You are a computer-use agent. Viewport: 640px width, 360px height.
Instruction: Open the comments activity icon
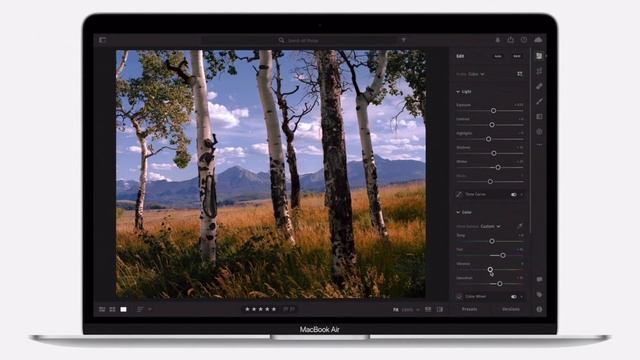tap(540, 280)
